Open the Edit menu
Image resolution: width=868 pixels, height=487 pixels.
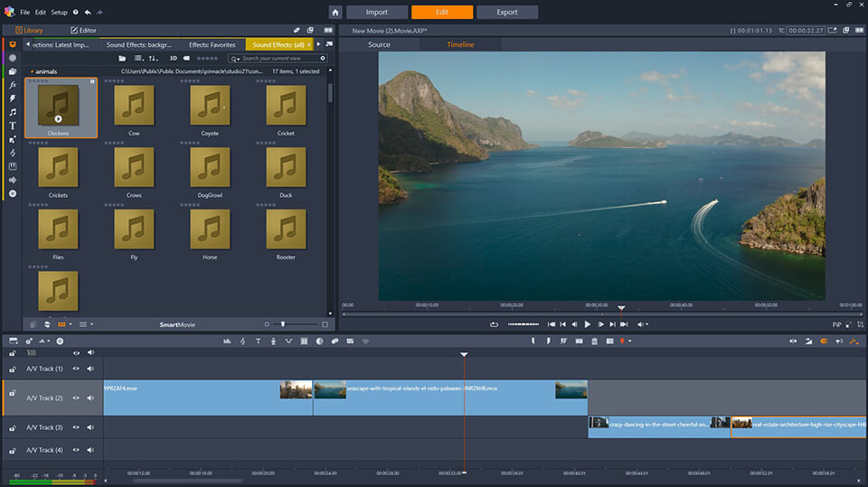41,12
